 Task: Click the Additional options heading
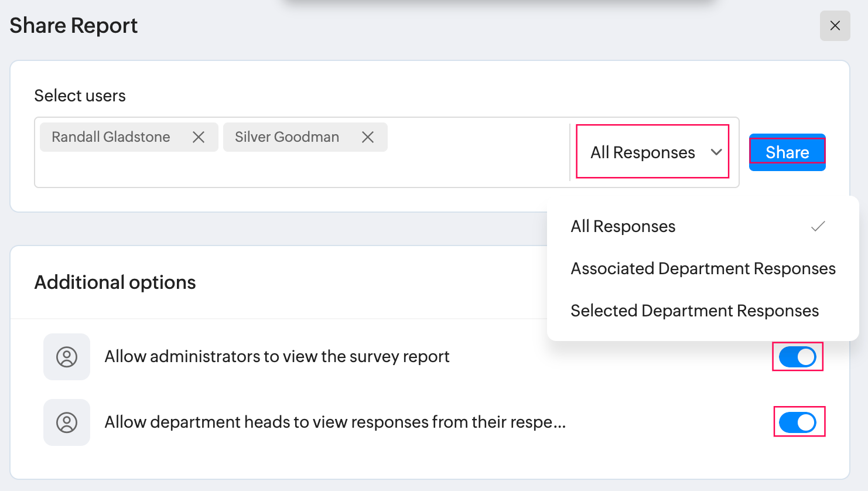click(115, 282)
